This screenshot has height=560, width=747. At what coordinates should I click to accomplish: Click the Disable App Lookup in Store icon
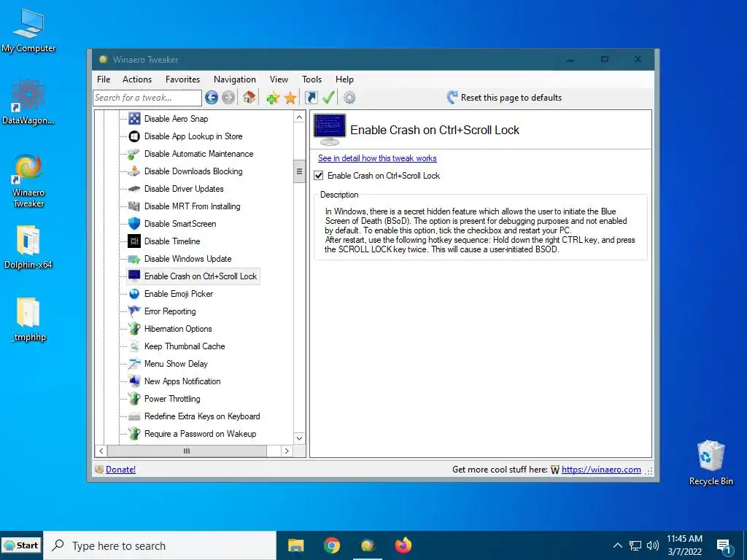pos(135,136)
